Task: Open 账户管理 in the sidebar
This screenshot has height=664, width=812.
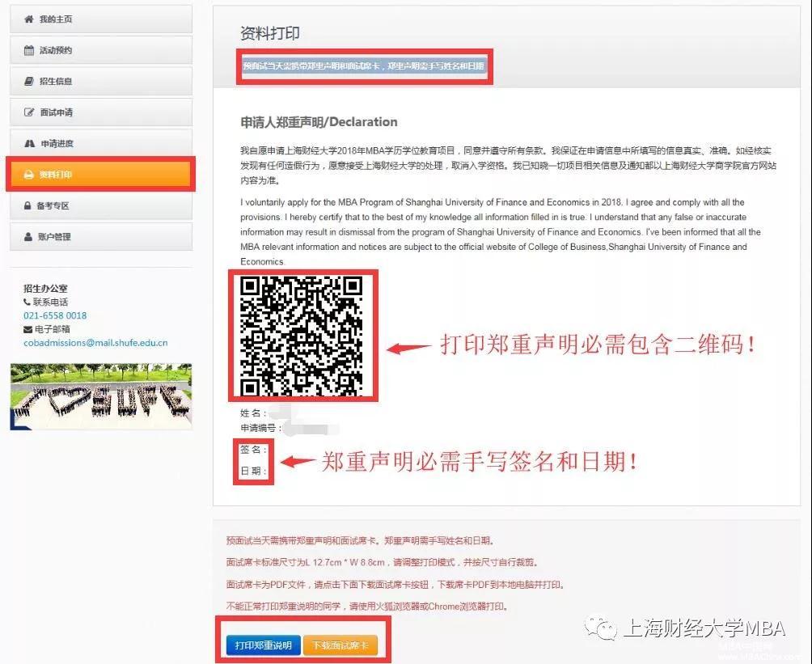Action: coord(101,237)
